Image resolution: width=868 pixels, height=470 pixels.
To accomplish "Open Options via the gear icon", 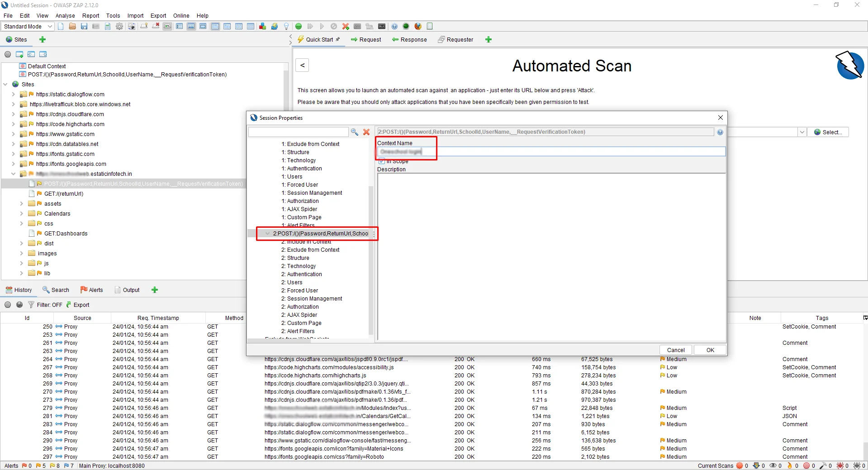I will coord(119,26).
